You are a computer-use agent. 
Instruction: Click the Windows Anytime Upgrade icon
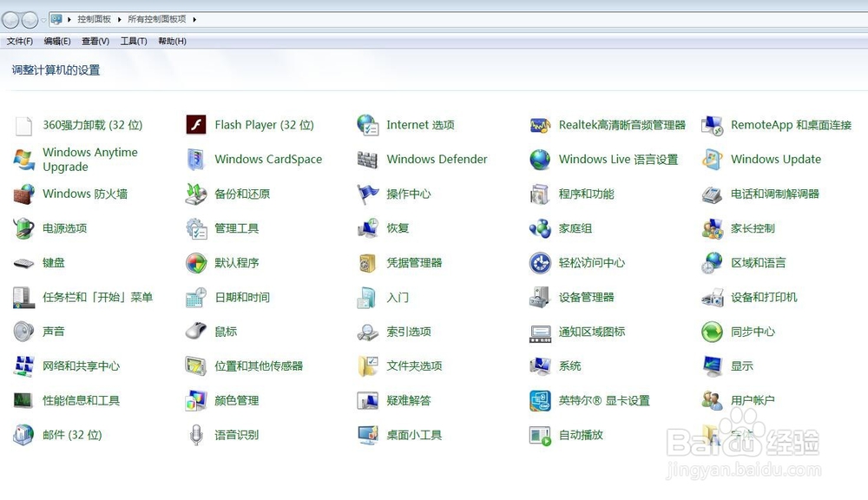click(23, 160)
